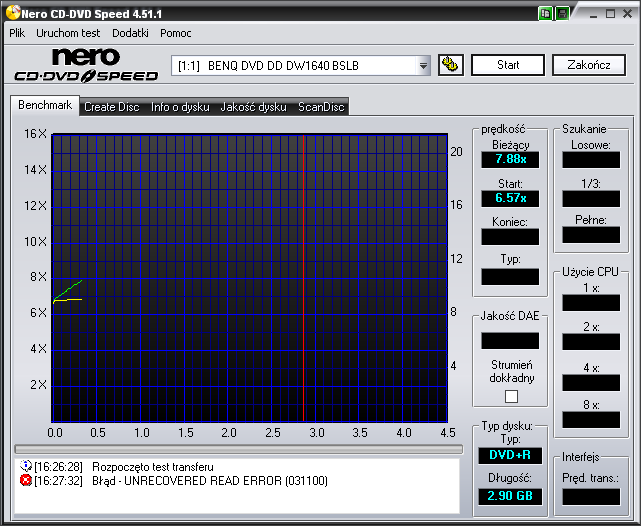Click the CPU usage 1 x field
This screenshot has height=526, width=641.
click(x=591, y=303)
